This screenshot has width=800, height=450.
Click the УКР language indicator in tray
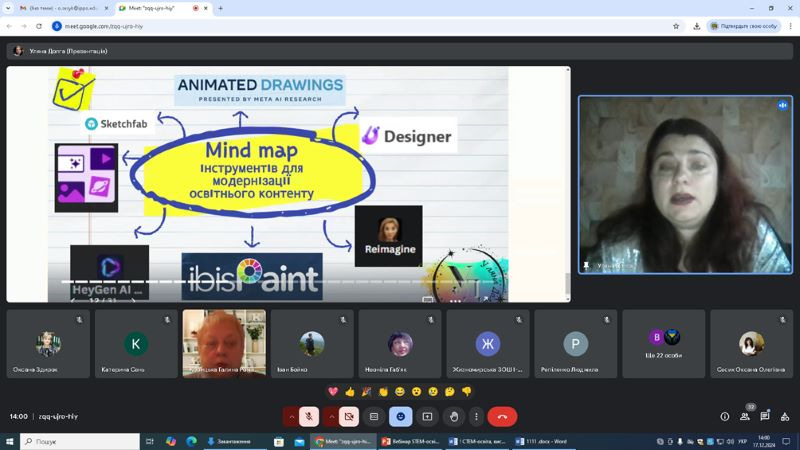pyautogui.click(x=742, y=441)
